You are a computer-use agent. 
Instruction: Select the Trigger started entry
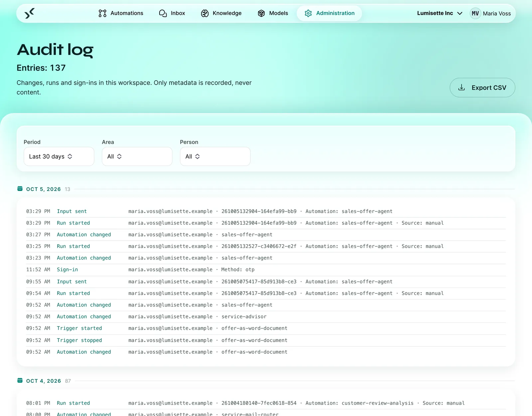click(x=266, y=328)
